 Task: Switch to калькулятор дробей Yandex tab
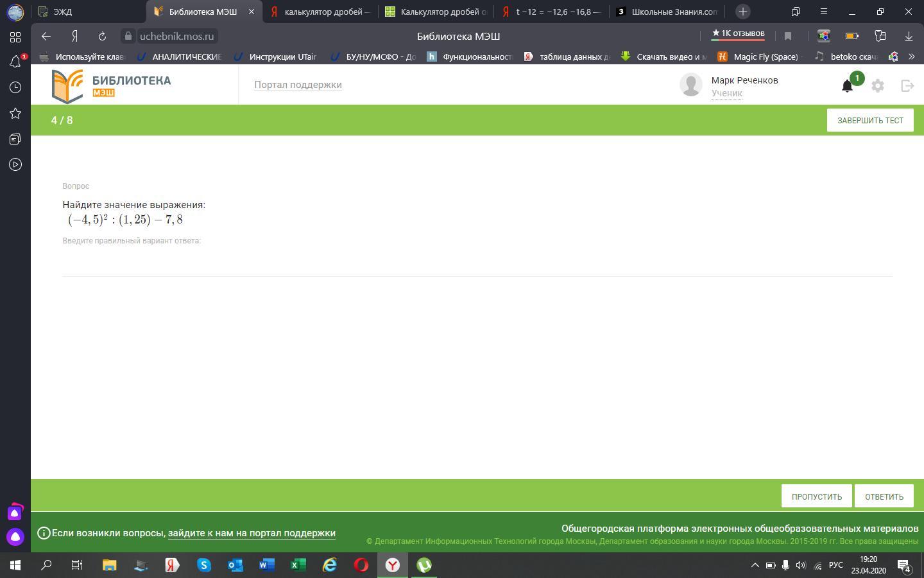(x=320, y=12)
